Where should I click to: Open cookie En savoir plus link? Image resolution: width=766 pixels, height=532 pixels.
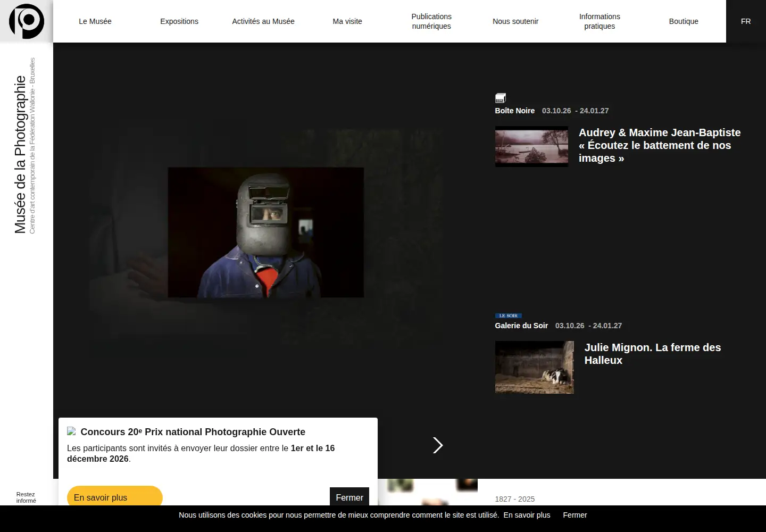point(527,515)
